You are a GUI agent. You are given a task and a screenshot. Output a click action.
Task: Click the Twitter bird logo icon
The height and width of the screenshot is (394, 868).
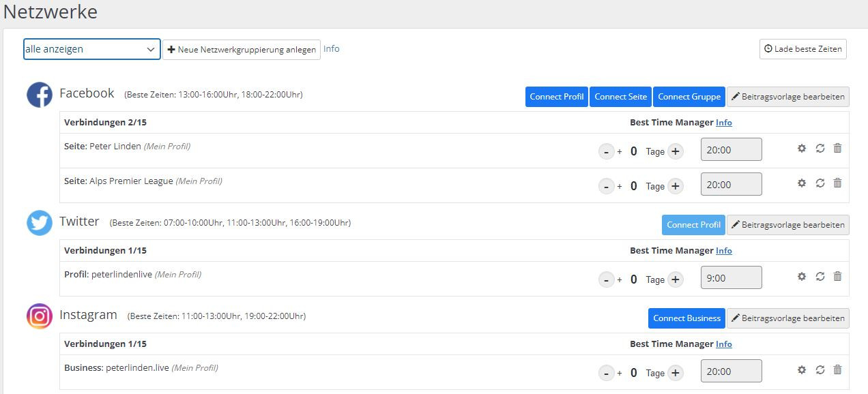coord(40,223)
